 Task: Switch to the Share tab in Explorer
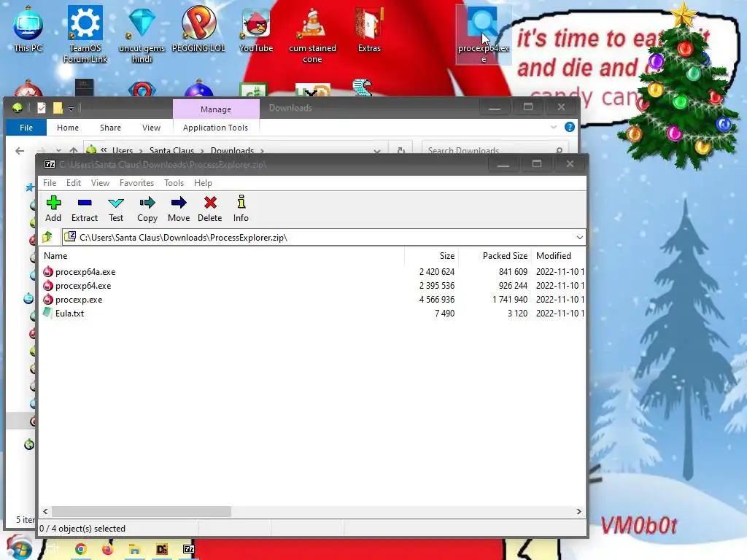point(110,128)
